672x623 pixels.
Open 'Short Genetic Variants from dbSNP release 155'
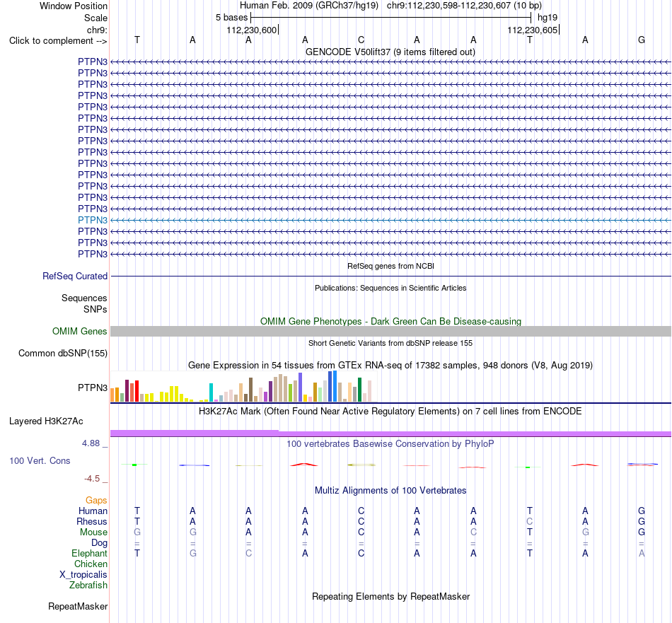click(390, 343)
